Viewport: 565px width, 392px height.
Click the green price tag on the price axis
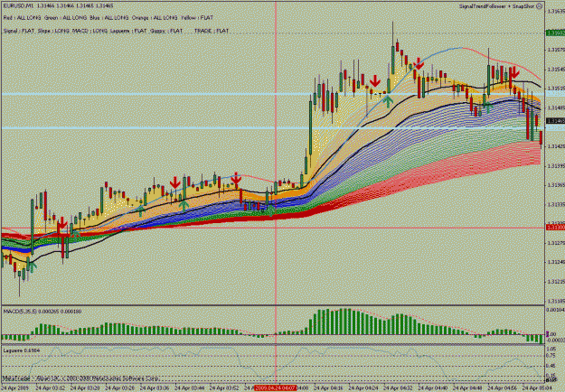click(555, 33)
